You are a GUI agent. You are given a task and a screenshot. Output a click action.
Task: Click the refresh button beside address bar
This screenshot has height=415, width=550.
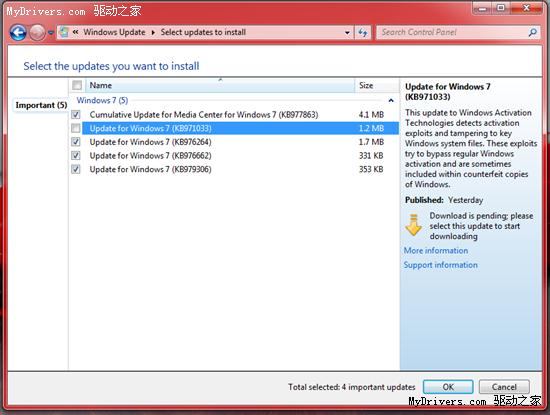[x=363, y=33]
